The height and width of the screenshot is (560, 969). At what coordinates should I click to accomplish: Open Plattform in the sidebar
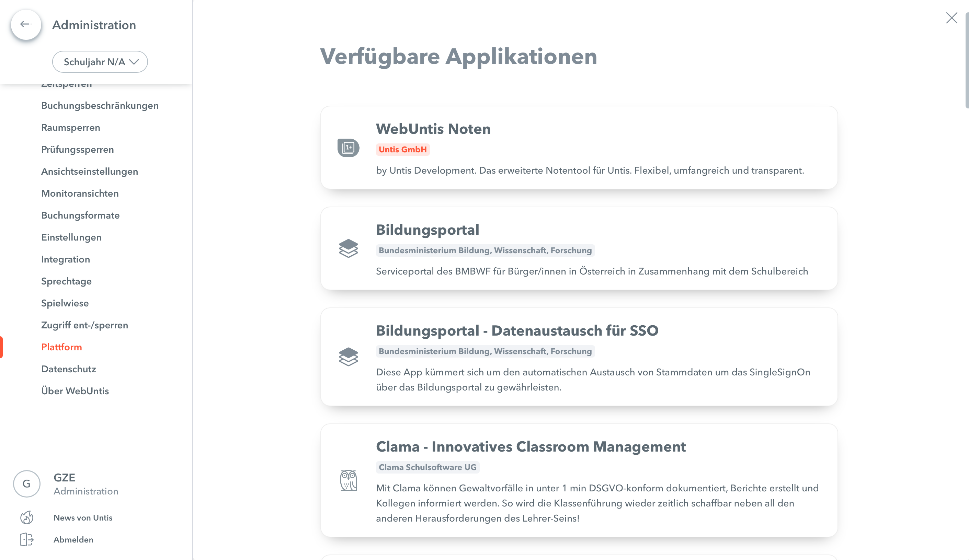[x=61, y=347]
